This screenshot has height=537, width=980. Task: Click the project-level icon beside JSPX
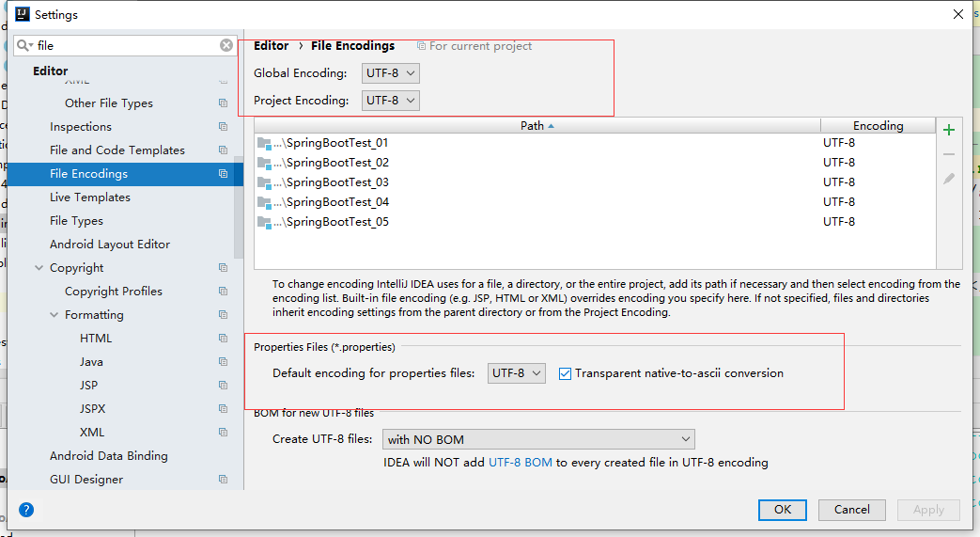coord(223,409)
